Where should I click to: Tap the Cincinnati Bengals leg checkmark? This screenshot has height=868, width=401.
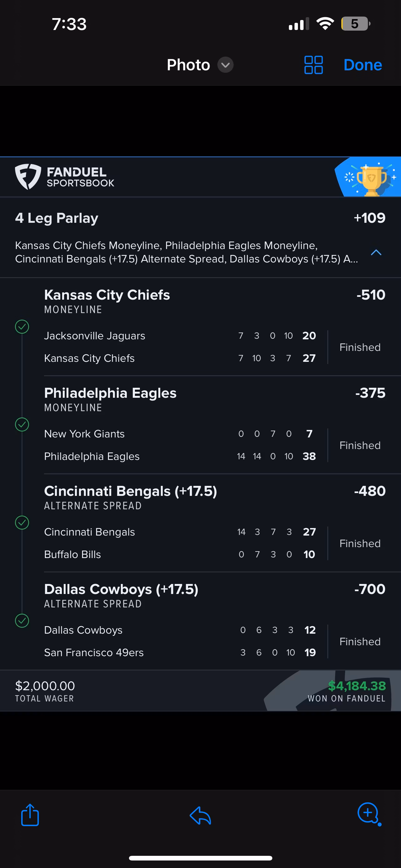[22, 523]
